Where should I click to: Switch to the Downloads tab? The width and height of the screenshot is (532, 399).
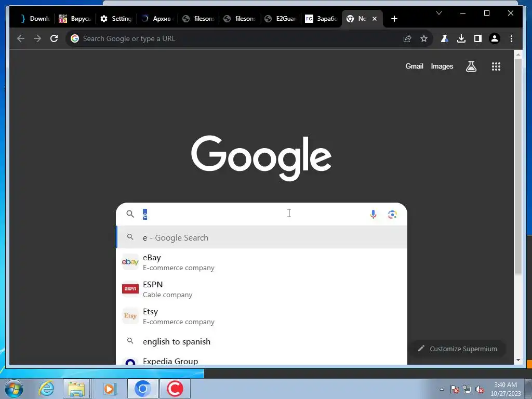(35, 19)
